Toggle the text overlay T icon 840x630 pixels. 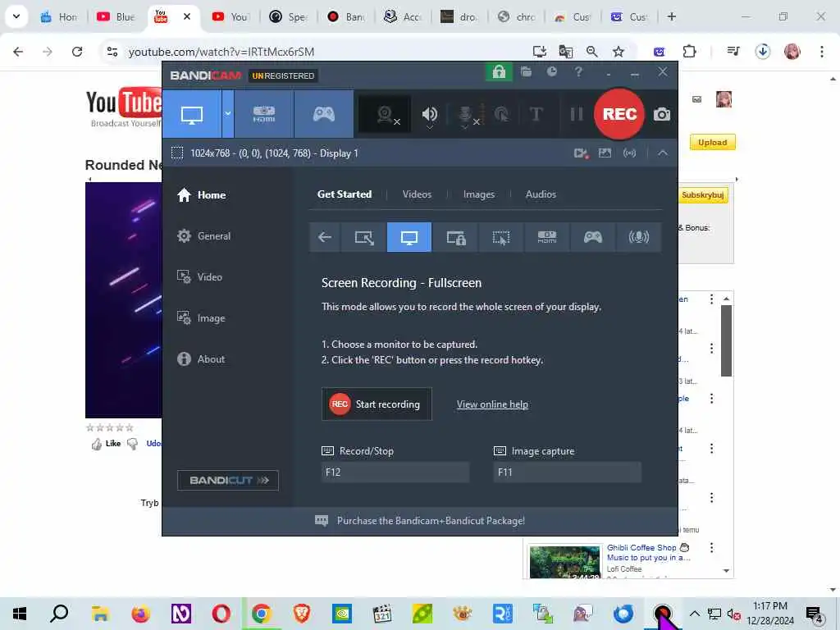click(536, 114)
